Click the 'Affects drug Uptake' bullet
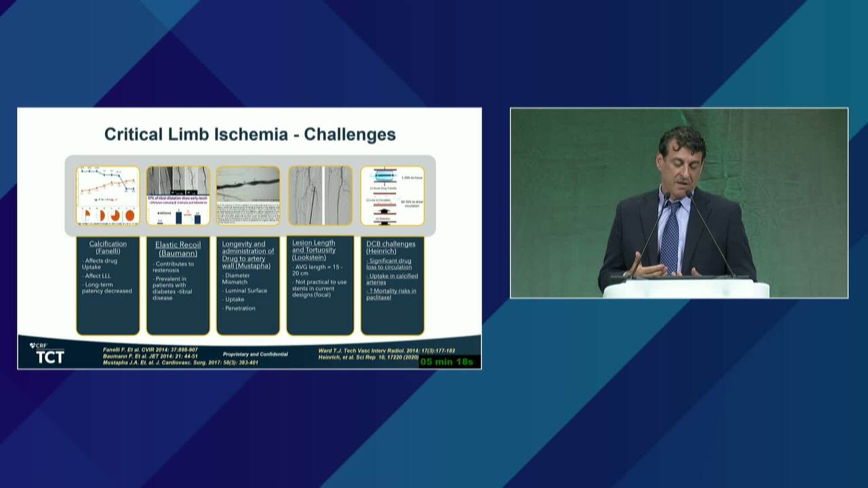Viewport: 868px width, 488px height. tap(100, 264)
